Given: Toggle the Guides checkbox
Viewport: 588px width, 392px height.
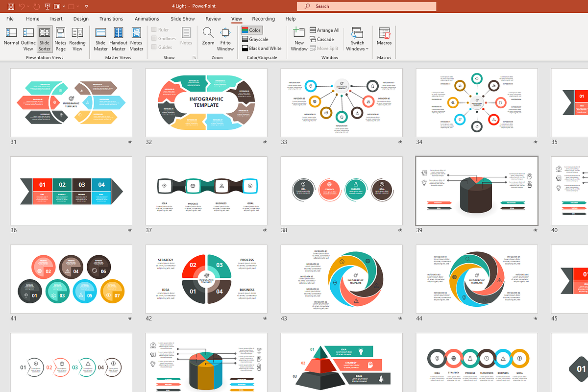Looking at the screenshot, I should [x=162, y=47].
